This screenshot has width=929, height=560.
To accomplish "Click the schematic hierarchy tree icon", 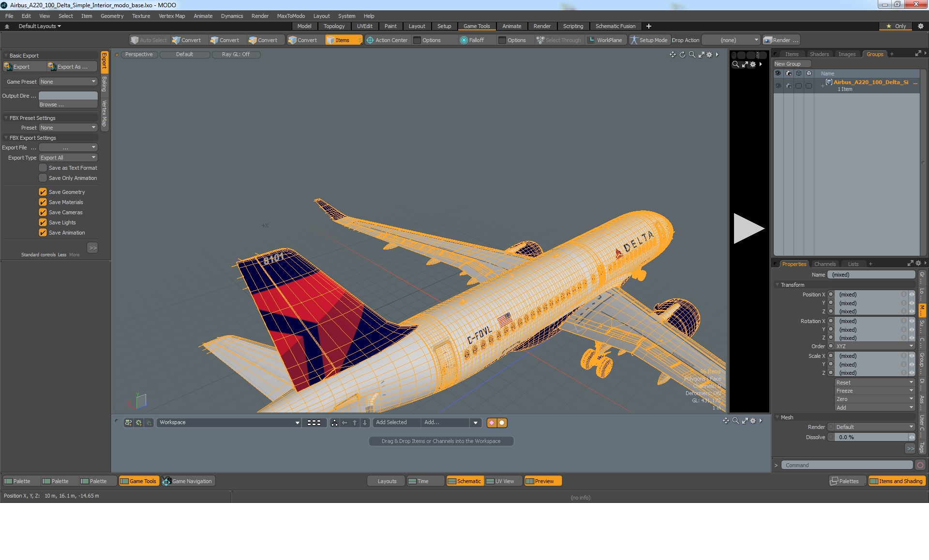I will [x=334, y=423].
